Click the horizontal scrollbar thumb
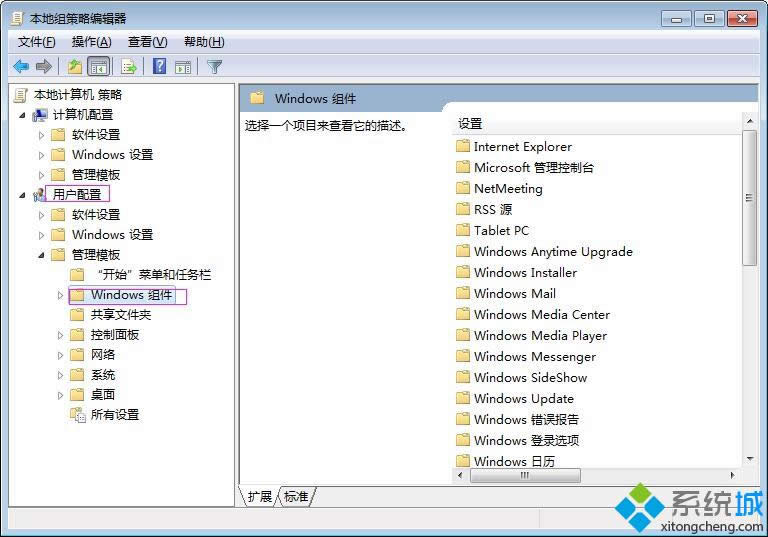 [x=525, y=475]
